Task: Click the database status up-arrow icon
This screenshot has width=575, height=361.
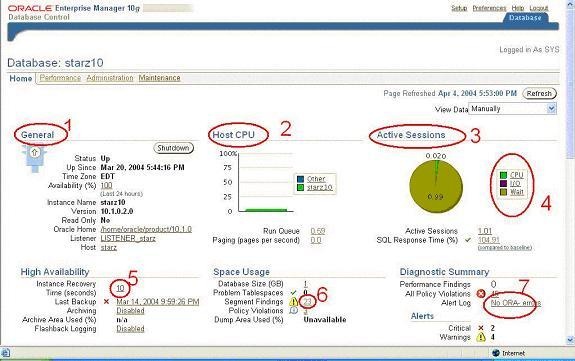Action: [34, 152]
